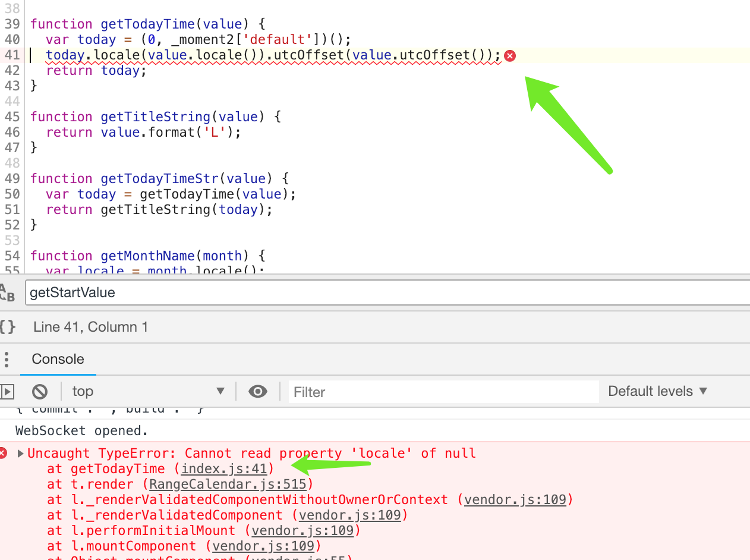Click line number 39 in the gutter
This screenshot has width=750, height=560.
pyautogui.click(x=12, y=24)
